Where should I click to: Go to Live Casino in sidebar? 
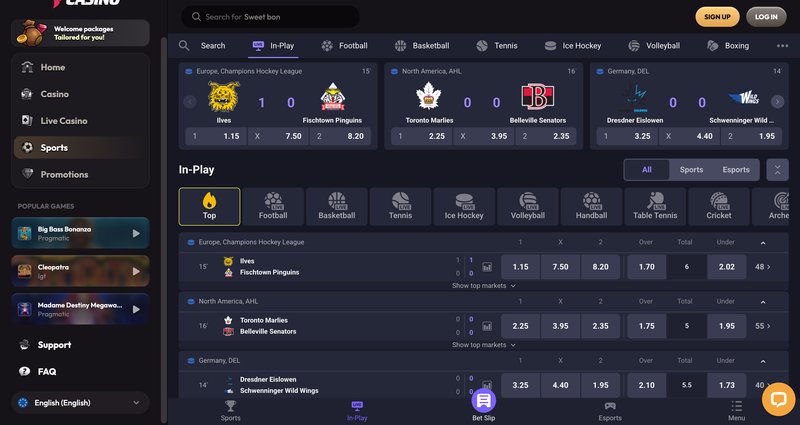point(63,121)
